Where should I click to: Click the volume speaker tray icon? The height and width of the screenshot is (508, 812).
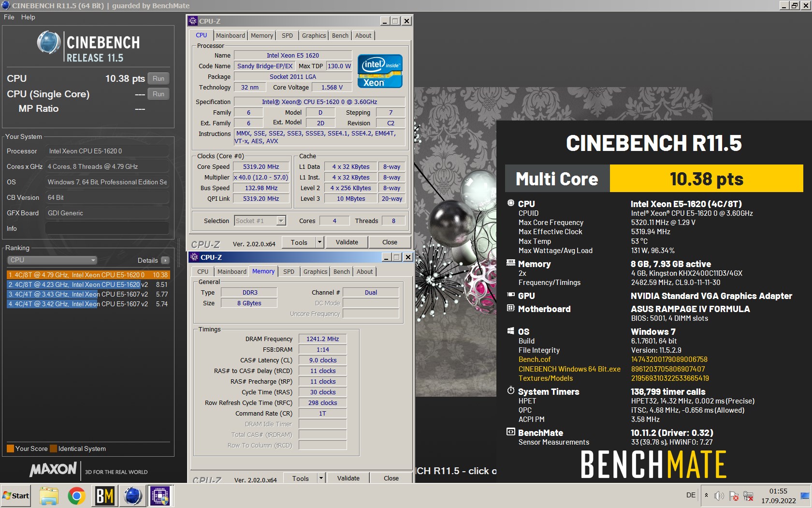(x=719, y=496)
